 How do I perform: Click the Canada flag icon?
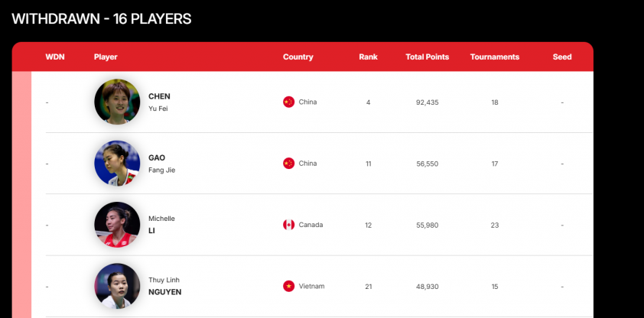288,225
